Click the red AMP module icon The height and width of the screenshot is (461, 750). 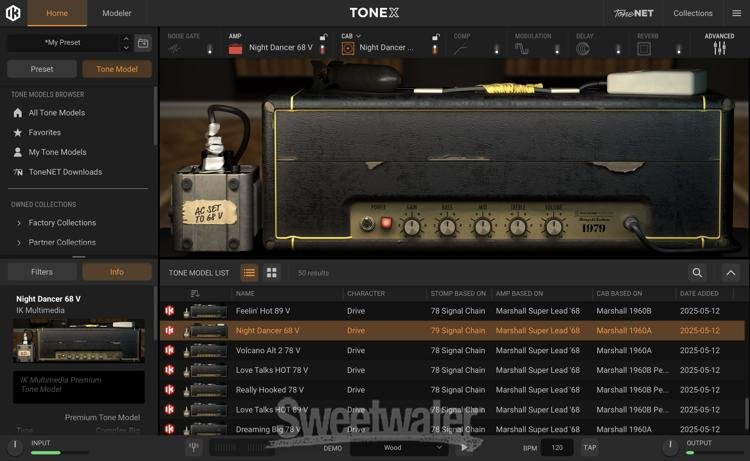(x=235, y=49)
